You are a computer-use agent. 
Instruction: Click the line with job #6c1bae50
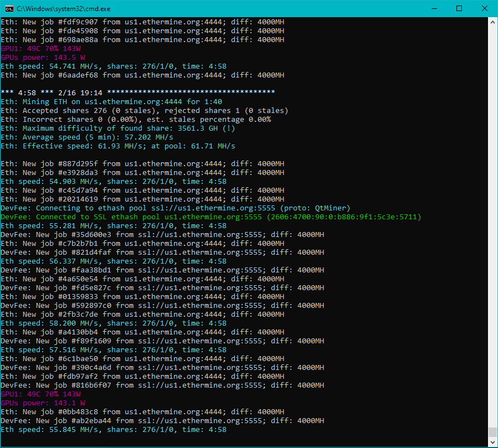[x=142, y=359]
